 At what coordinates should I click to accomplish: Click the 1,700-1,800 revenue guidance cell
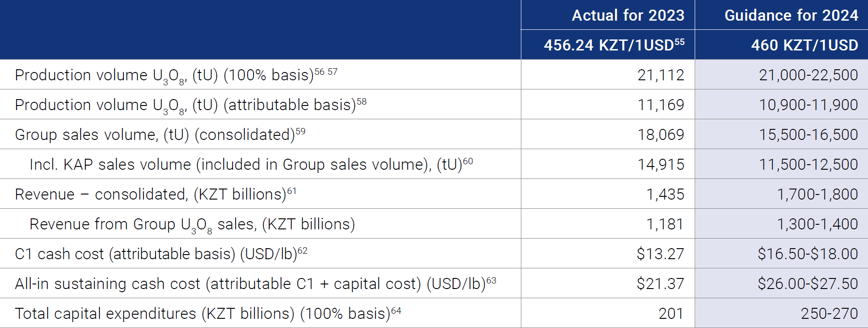point(817,195)
